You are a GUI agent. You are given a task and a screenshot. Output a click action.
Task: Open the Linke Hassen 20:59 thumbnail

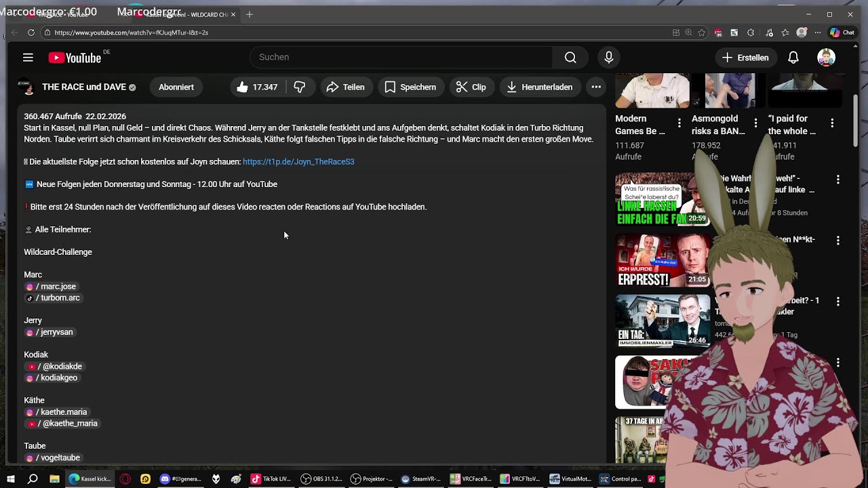pos(663,200)
